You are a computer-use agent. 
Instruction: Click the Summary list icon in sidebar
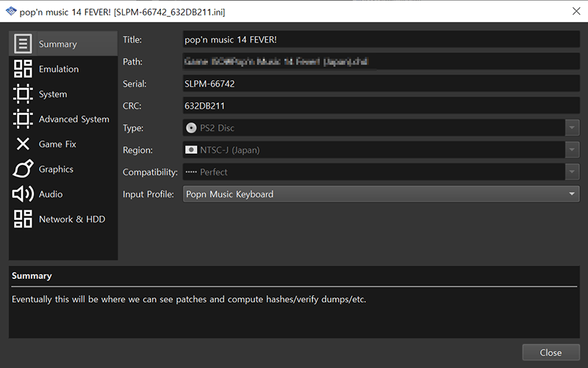pyautogui.click(x=23, y=43)
